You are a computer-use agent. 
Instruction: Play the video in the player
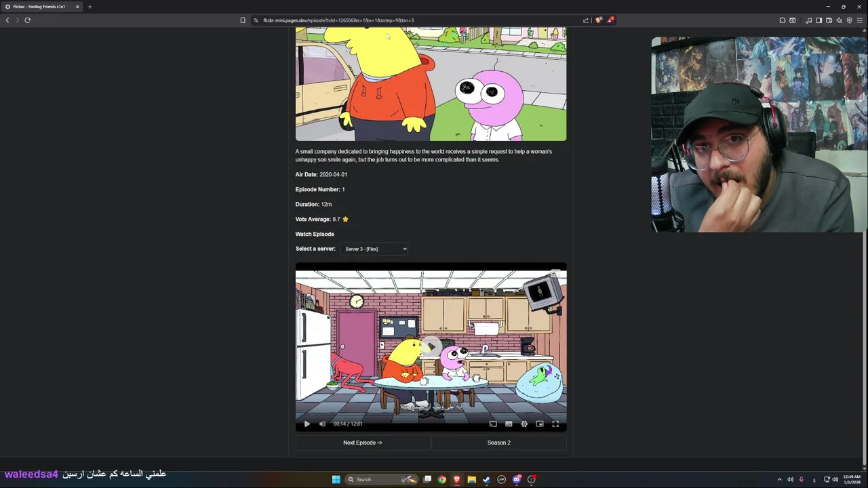pyautogui.click(x=307, y=424)
